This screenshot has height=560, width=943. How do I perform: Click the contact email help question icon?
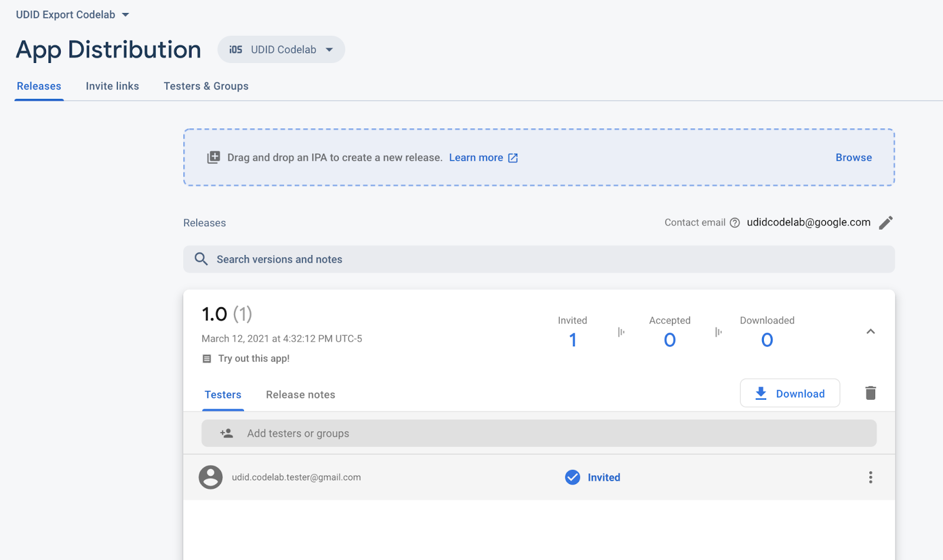tap(734, 223)
